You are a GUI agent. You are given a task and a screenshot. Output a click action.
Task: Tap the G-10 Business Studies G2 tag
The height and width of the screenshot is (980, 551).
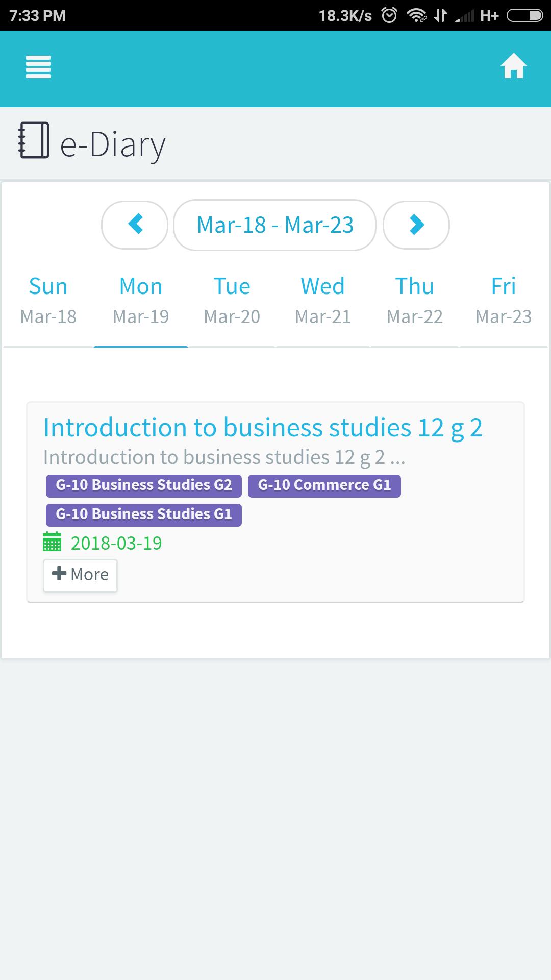click(144, 485)
